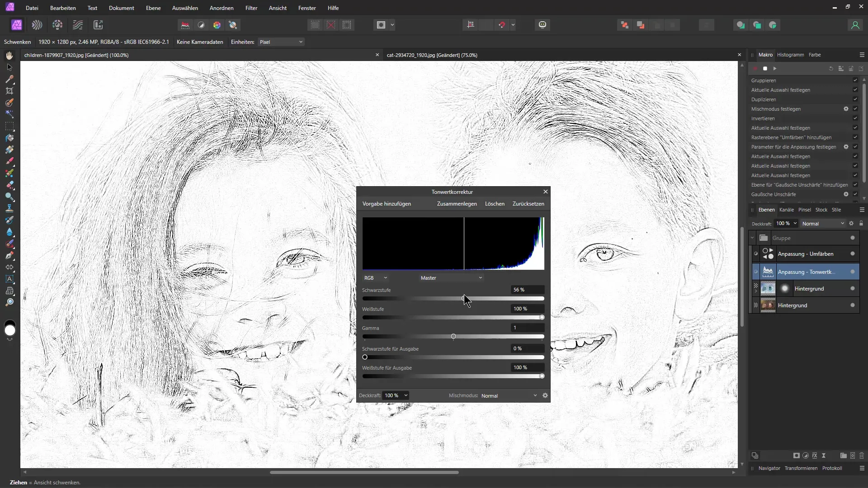Open layer blend mode Normal dropdown in Ebenen
The height and width of the screenshot is (488, 868).
(823, 224)
